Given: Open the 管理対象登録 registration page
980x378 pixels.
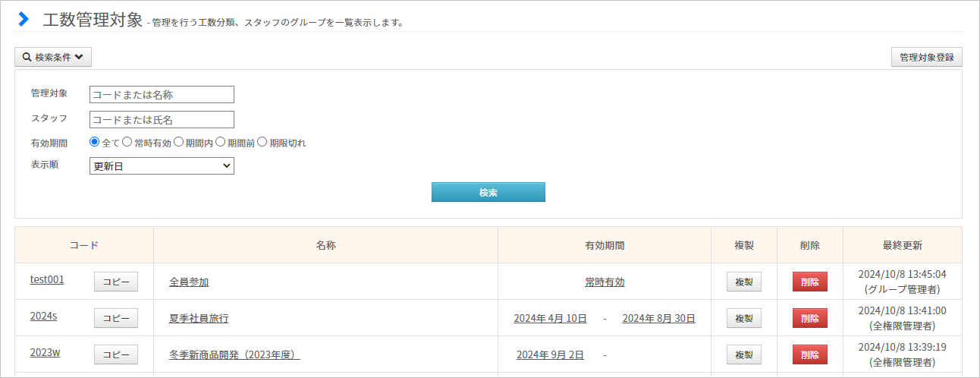Looking at the screenshot, I should point(927,57).
